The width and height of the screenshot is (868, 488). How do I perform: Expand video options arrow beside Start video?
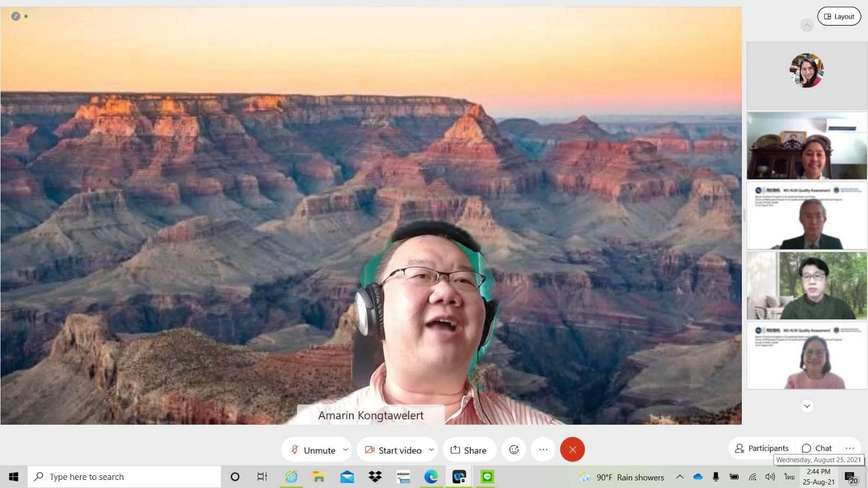(x=431, y=450)
